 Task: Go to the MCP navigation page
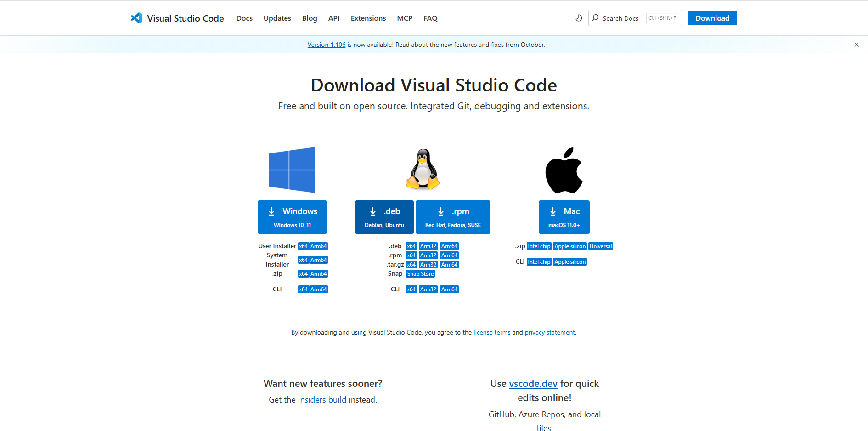[x=405, y=18]
